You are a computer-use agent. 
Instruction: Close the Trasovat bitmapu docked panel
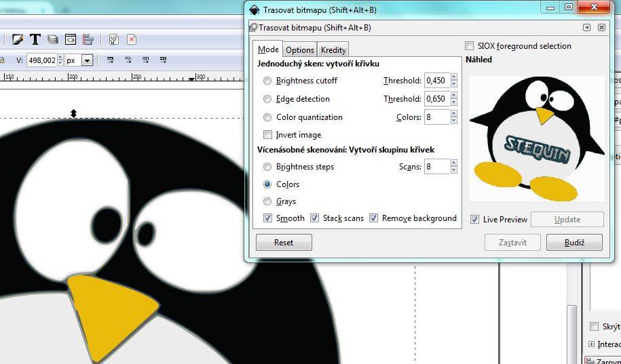click(601, 27)
